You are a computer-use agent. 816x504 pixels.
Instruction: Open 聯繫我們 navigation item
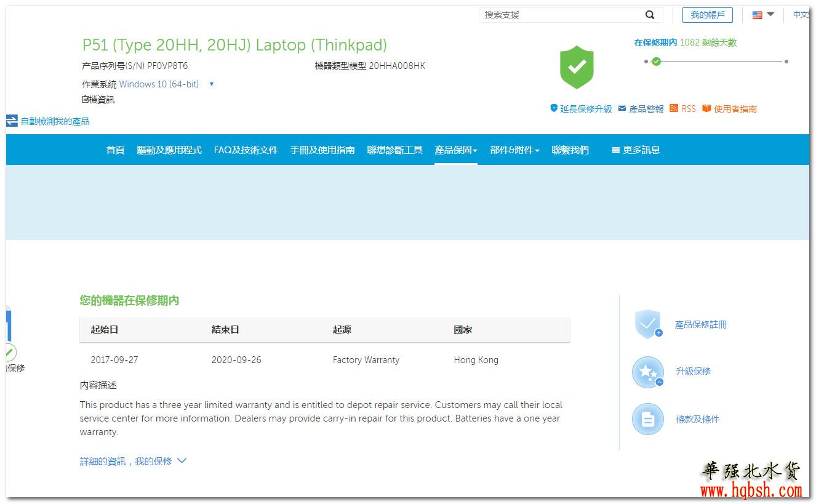pos(570,150)
